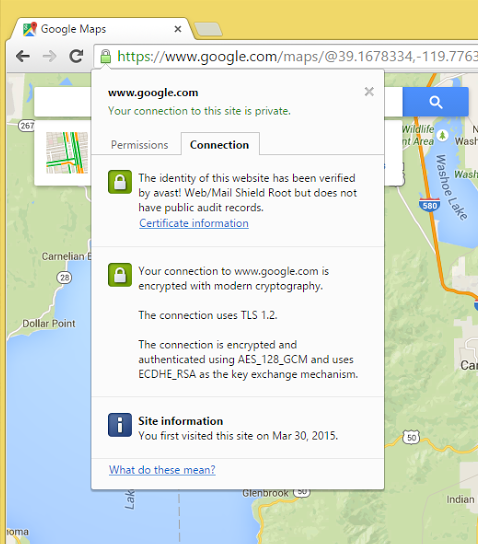Click the encrypted connection padlock icon

[x=120, y=275]
